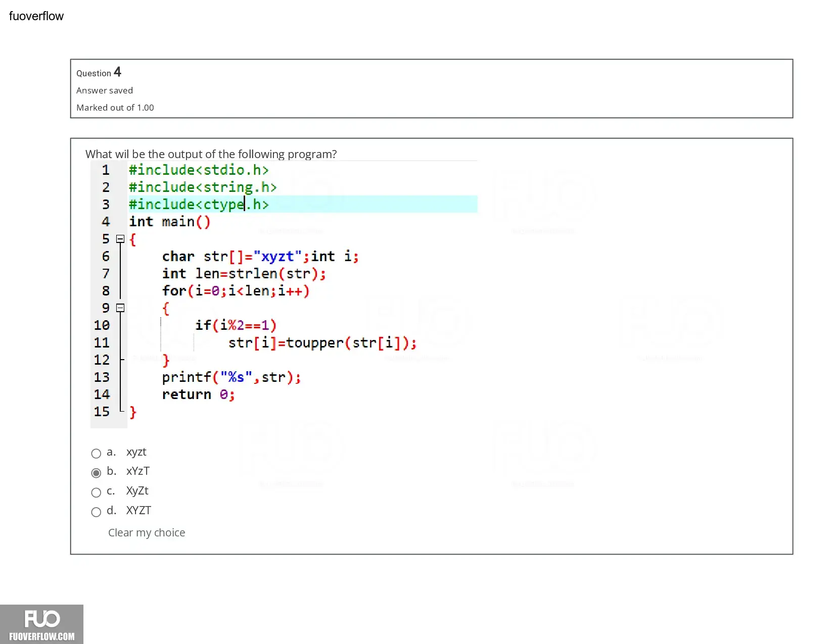
Task: Click the printf statement on line 13
Action: tap(231, 377)
